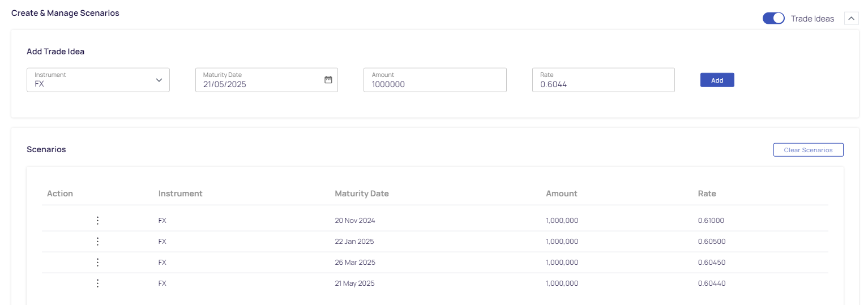Select the 21 May 2025 maturity cell
The height and width of the screenshot is (305, 868).
[x=354, y=283]
